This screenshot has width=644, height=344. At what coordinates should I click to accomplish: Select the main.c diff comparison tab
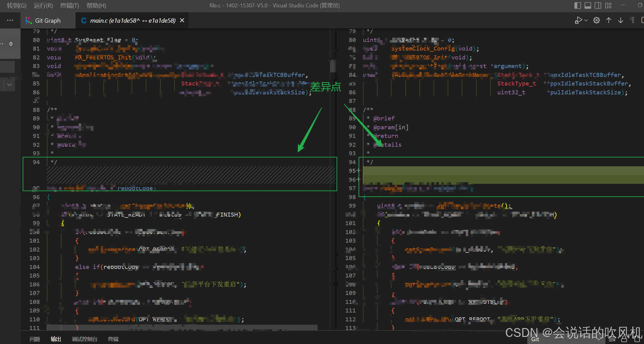point(133,21)
